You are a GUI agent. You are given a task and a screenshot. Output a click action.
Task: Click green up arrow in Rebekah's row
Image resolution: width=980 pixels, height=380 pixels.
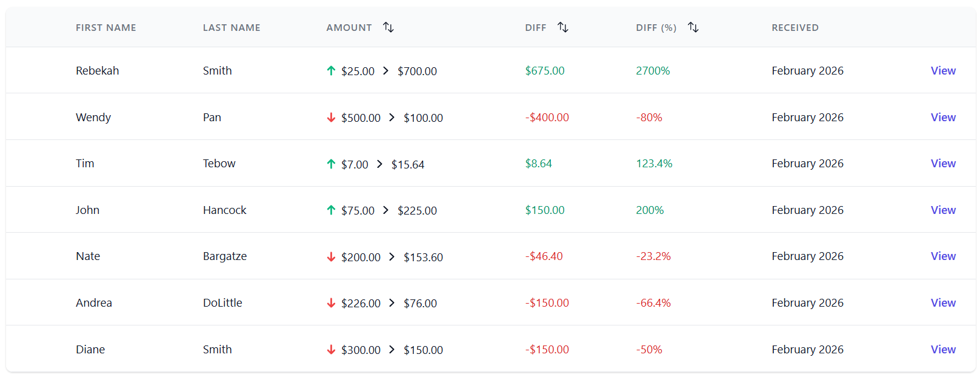point(331,71)
